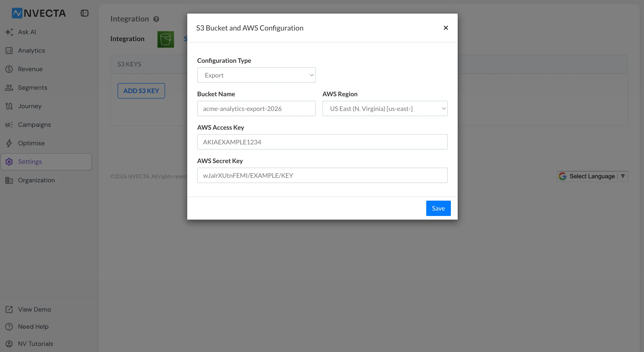Open the Journey menu item
Viewport: 644px width, 352px height.
(29, 106)
